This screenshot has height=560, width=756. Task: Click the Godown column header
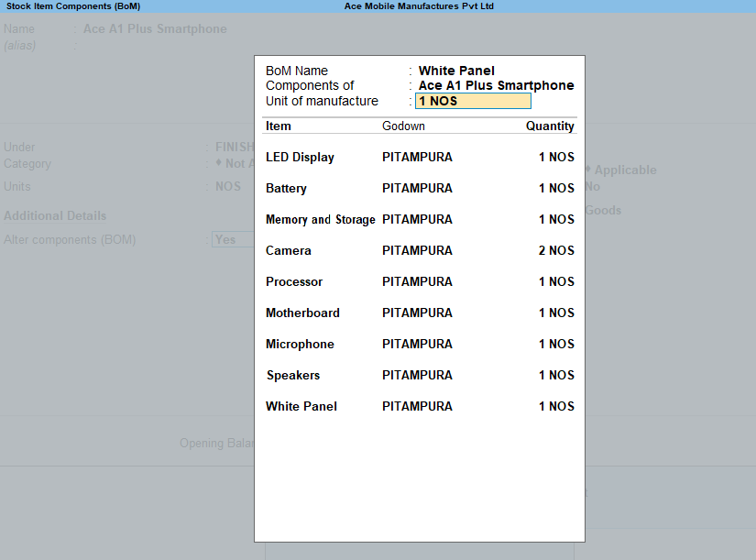pyautogui.click(x=403, y=126)
